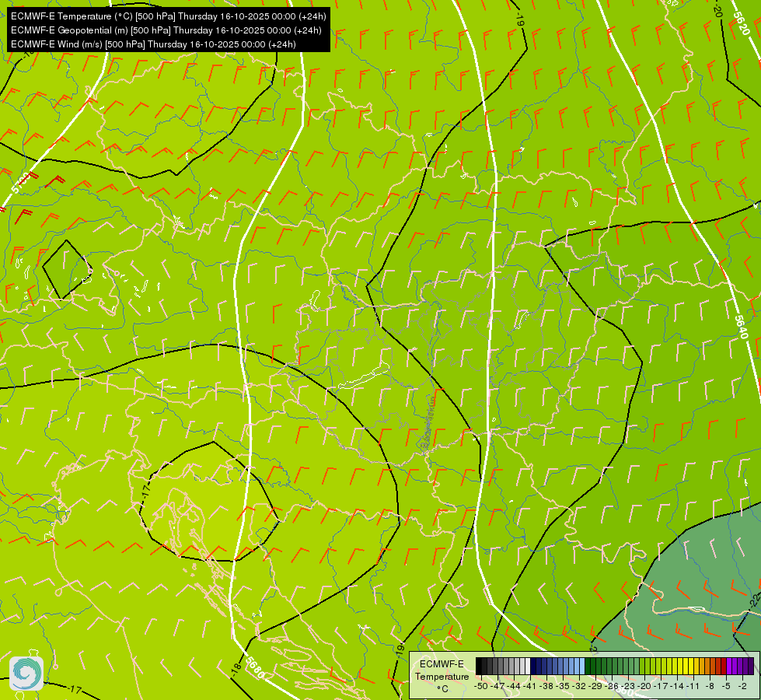
Task: Click the -20 isotherm label beside 5620
Action: pyautogui.click(x=718, y=9)
